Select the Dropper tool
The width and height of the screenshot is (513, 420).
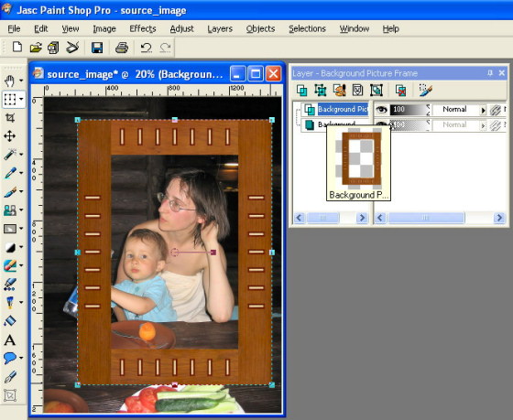(10, 173)
